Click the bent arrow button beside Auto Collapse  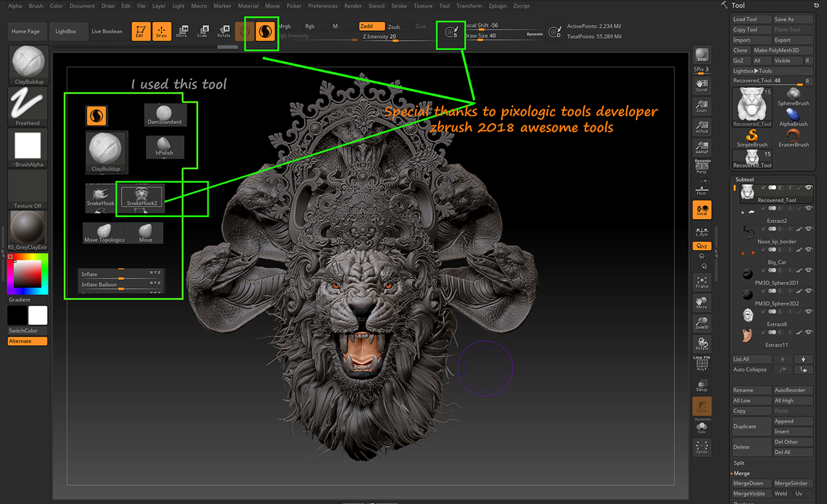803,370
